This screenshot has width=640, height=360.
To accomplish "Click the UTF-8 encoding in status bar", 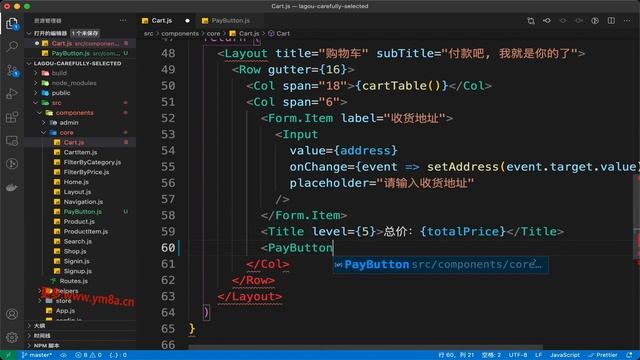I will (518, 355).
